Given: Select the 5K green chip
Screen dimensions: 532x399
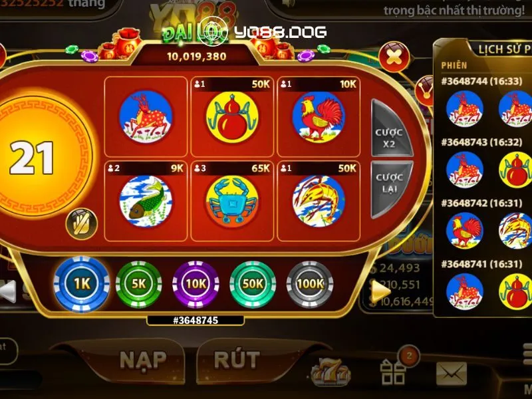Looking at the screenshot, I should pyautogui.click(x=139, y=284).
